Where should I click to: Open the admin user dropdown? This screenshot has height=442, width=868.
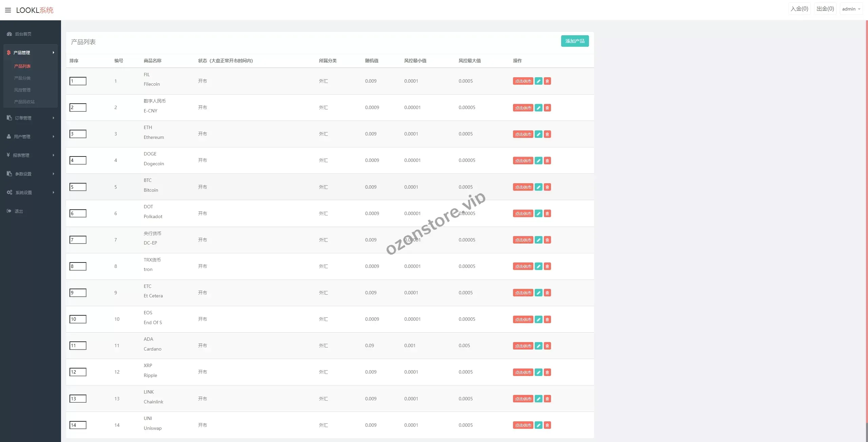pos(851,9)
